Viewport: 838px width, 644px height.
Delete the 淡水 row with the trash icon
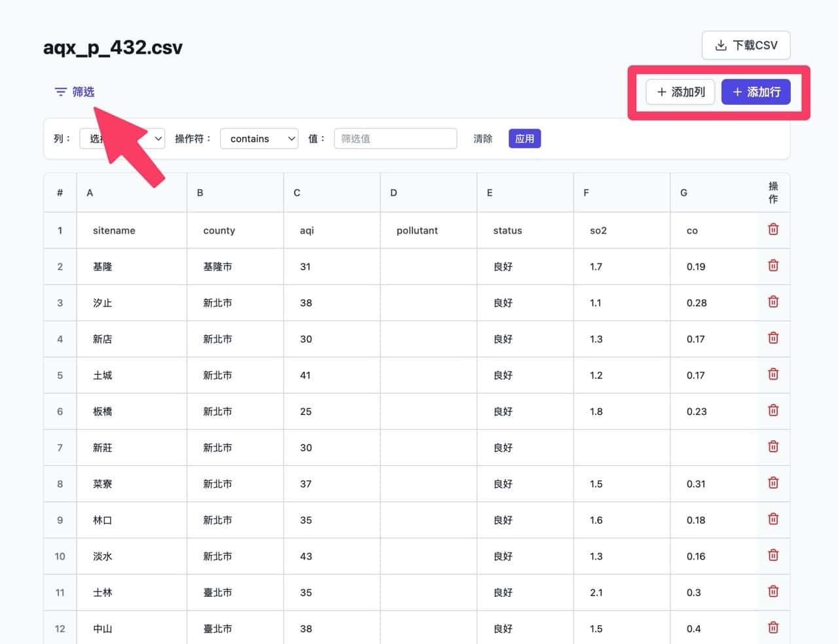[773, 556]
